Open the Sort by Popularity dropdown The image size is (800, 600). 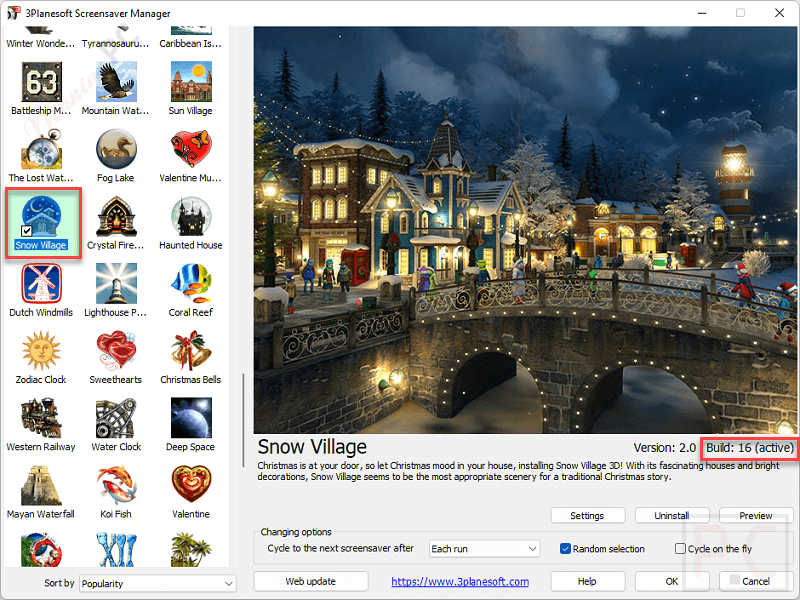point(158,583)
